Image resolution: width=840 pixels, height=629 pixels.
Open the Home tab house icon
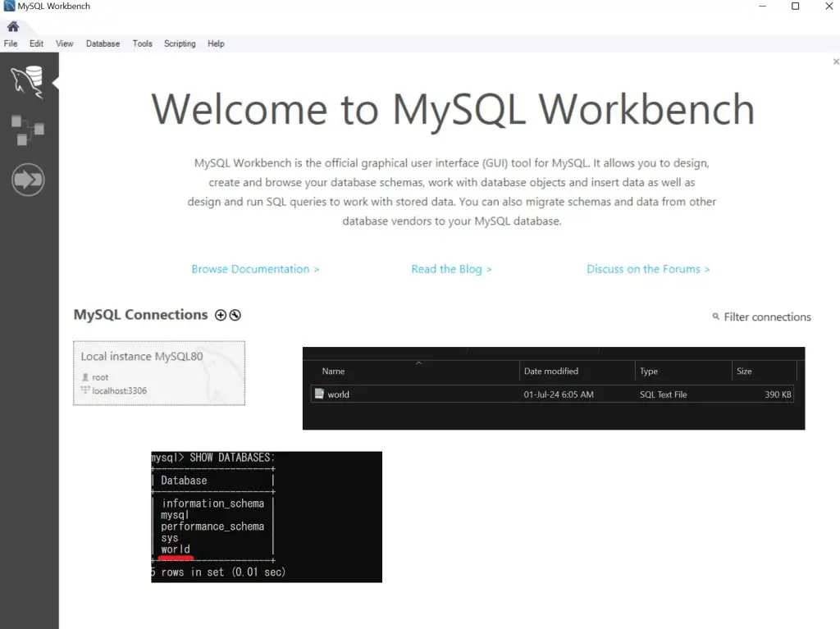[13, 26]
